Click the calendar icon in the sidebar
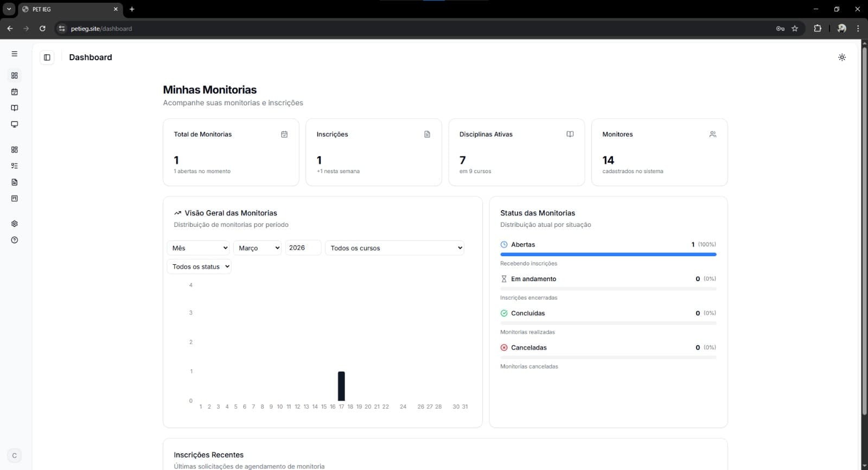The width and height of the screenshot is (868, 470). pyautogui.click(x=15, y=92)
